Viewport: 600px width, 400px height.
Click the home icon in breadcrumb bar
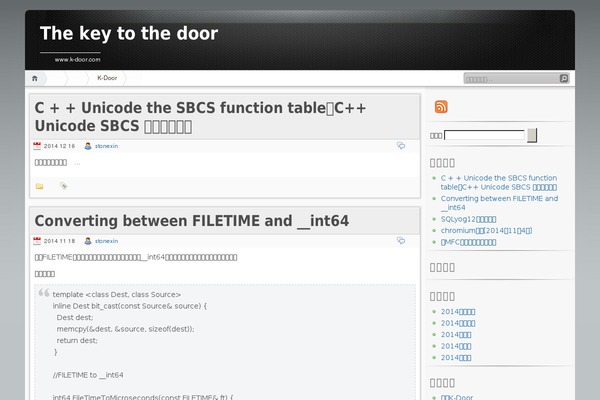click(x=35, y=78)
